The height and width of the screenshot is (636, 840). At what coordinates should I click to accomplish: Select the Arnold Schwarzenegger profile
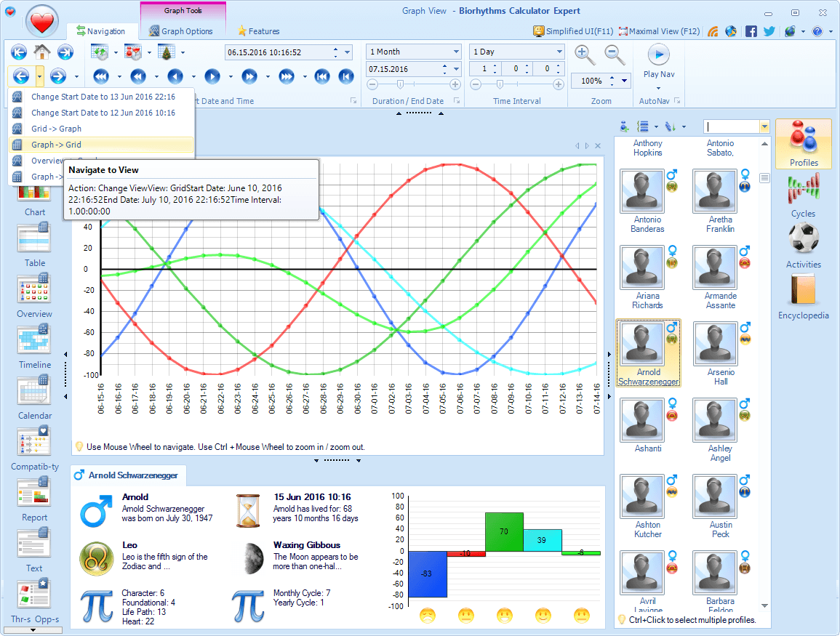[648, 353]
